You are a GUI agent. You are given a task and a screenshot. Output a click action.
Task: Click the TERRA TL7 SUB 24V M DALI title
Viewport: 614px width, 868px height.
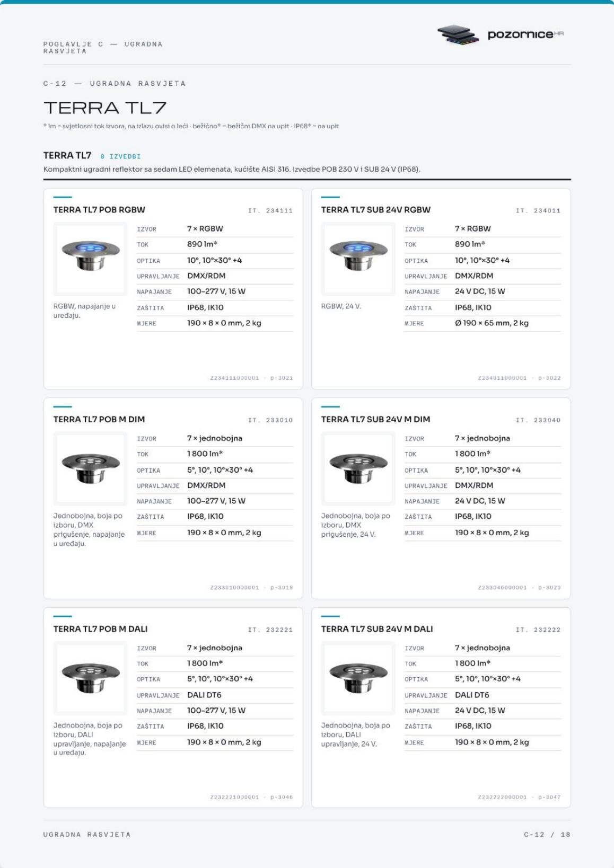coord(377,629)
